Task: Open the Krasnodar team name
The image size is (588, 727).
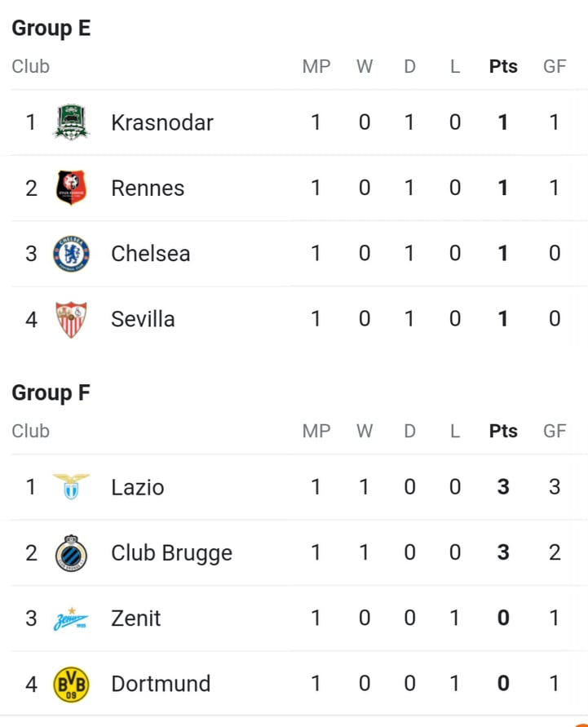Action: [x=162, y=123]
